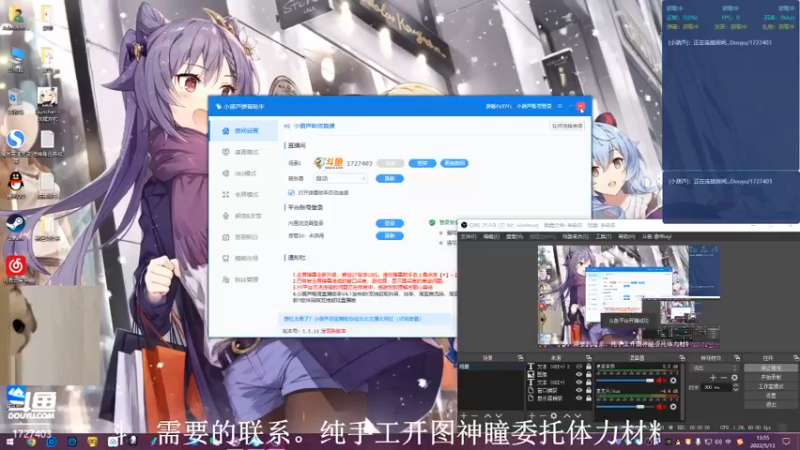The width and height of the screenshot is (800, 450).
Task: Select the 场景 entry in OBS scenes list
Action: pos(491,366)
